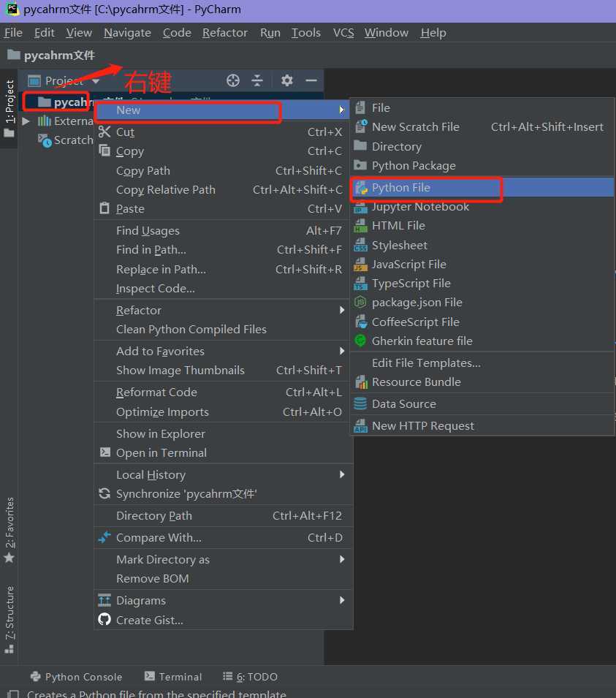Open Project panel settings gear

pyautogui.click(x=287, y=80)
